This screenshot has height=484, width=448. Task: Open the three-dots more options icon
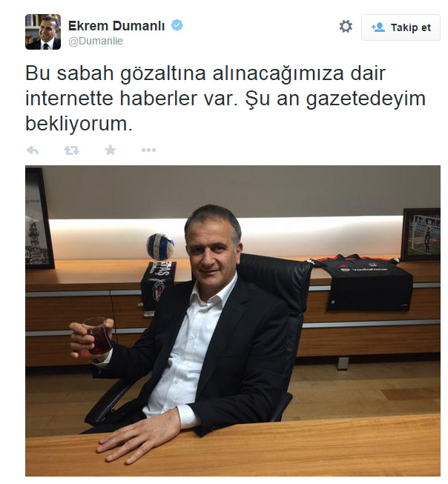[x=148, y=150]
